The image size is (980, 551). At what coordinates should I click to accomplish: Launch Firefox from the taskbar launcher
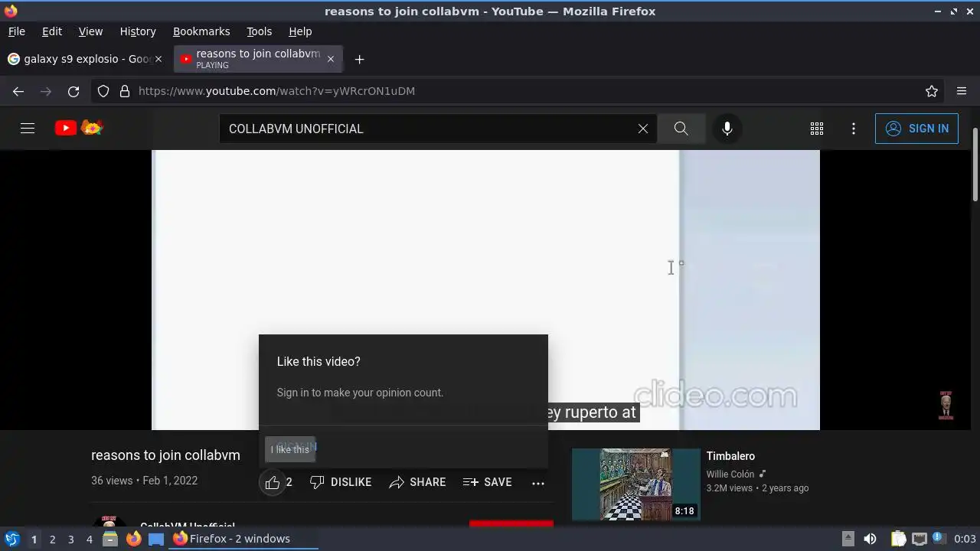tap(133, 539)
